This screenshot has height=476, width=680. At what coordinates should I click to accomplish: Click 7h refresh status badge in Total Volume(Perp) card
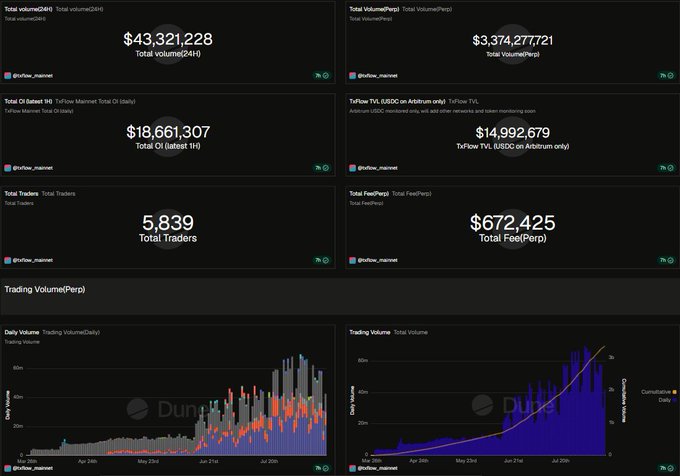point(667,75)
